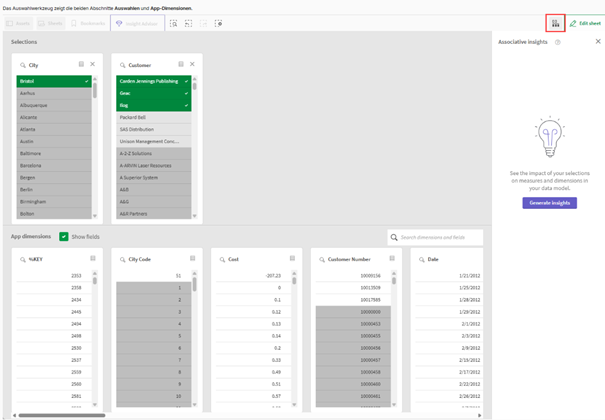The width and height of the screenshot is (605, 420).
Task: Deselect Carden Jennings Publishing customer
Action: [154, 81]
